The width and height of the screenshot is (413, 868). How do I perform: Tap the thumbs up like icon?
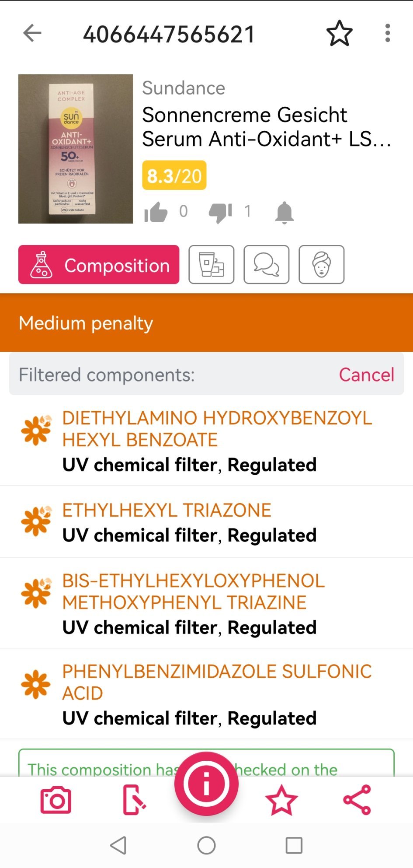[x=156, y=212]
